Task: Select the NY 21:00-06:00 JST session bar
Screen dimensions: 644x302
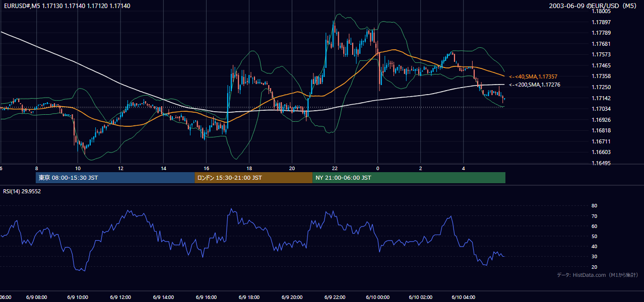Action: coord(409,178)
